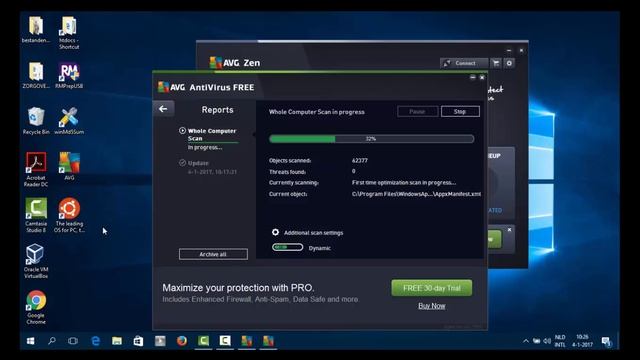Select the Update report entry
Image resolution: width=640 pixels, height=360 pixels.
(208, 167)
